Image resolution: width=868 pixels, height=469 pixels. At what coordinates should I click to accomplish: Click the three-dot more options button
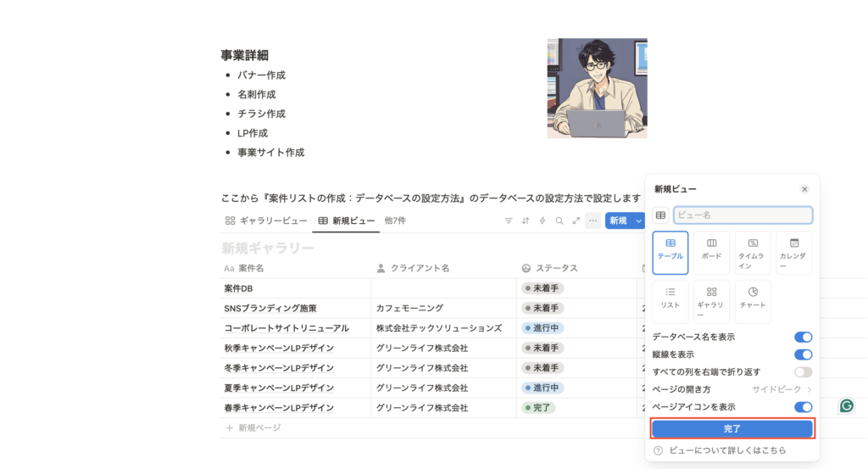[x=593, y=221]
